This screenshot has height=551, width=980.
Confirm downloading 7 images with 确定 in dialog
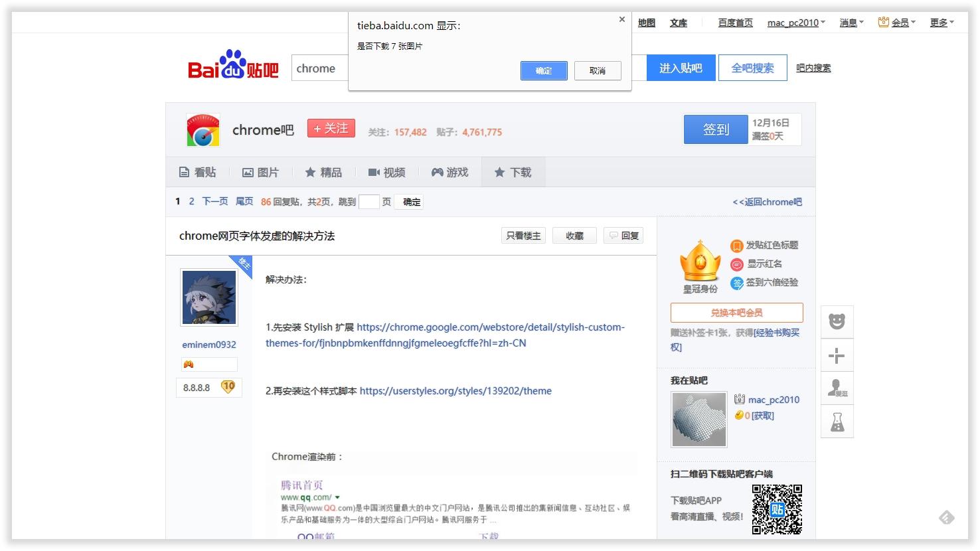[x=544, y=70]
